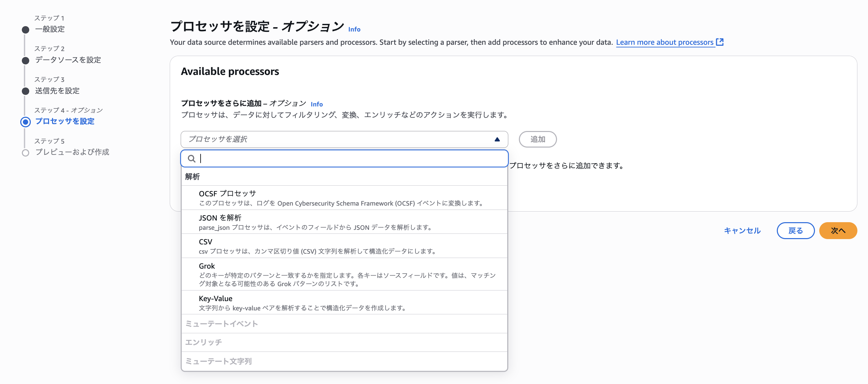Click the filled radio indicator for プロセッサを設定
Image resolution: width=868 pixels, height=384 pixels.
(26, 122)
